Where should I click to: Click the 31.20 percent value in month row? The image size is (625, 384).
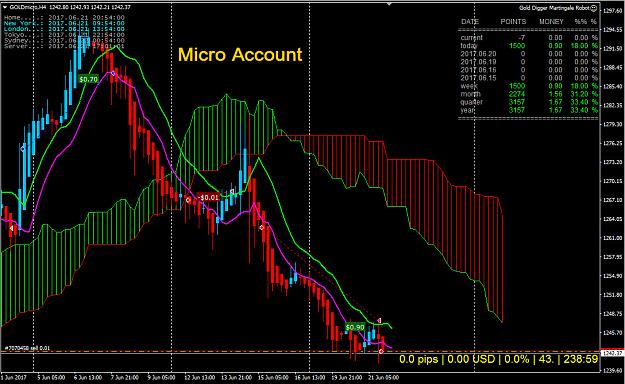580,94
